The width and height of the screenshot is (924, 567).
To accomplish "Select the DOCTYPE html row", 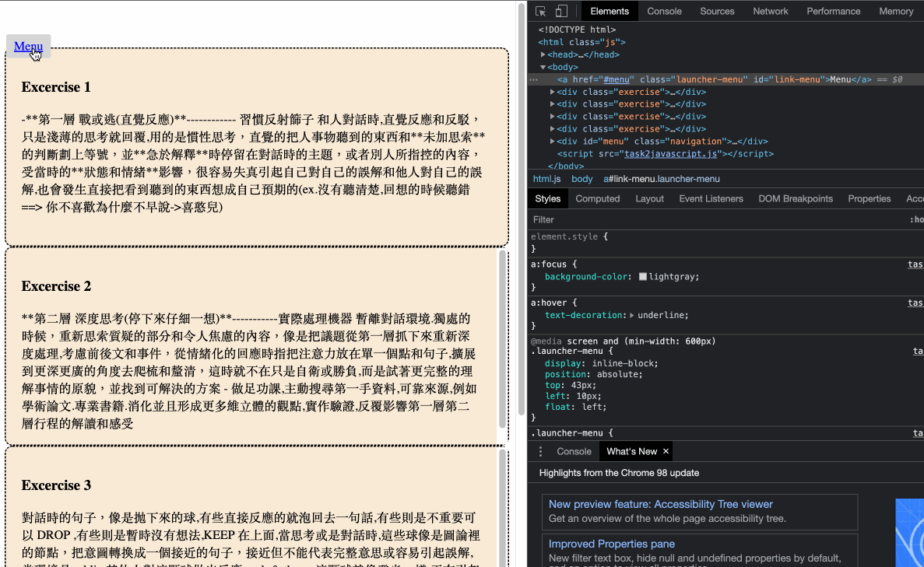I will 577,30.
